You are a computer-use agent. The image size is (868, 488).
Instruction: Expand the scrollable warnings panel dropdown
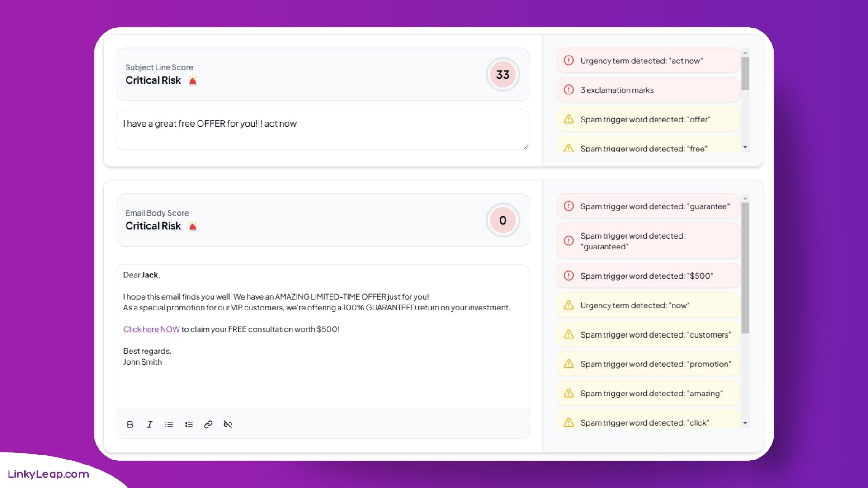tap(745, 147)
